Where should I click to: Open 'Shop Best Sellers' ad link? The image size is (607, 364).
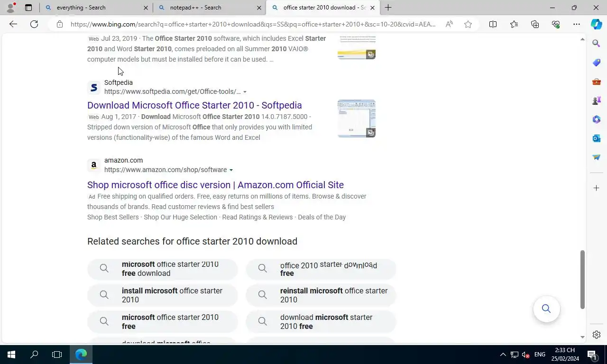113,217
